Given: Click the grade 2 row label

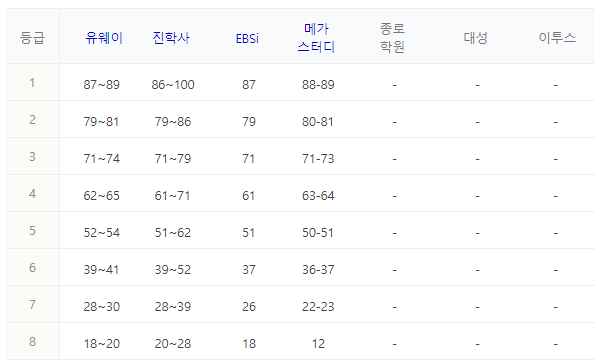Looking at the screenshot, I should coord(32,120).
